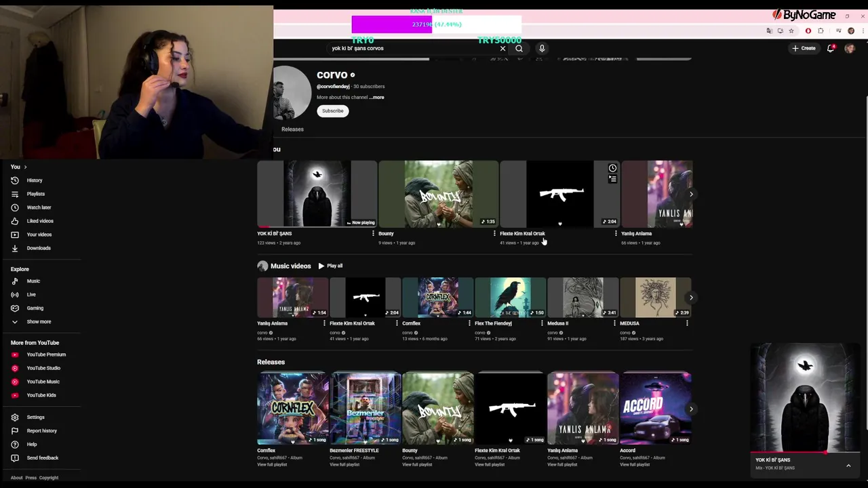Open the translate page icon
This screenshot has height=488, width=868.
(x=770, y=30)
